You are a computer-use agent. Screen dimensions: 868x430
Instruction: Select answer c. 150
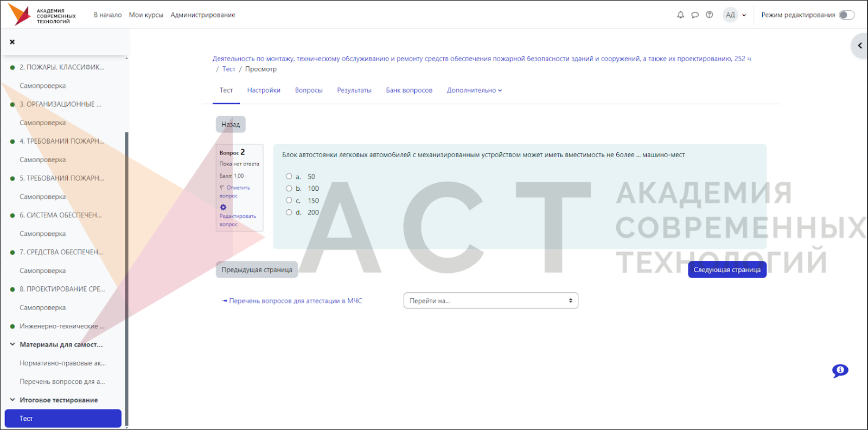pyautogui.click(x=289, y=200)
